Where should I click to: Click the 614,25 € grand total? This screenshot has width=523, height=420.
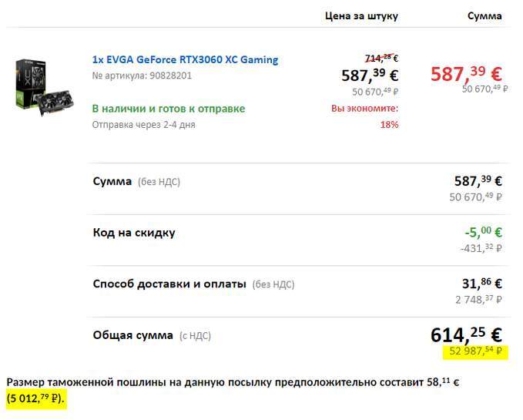[x=465, y=334]
